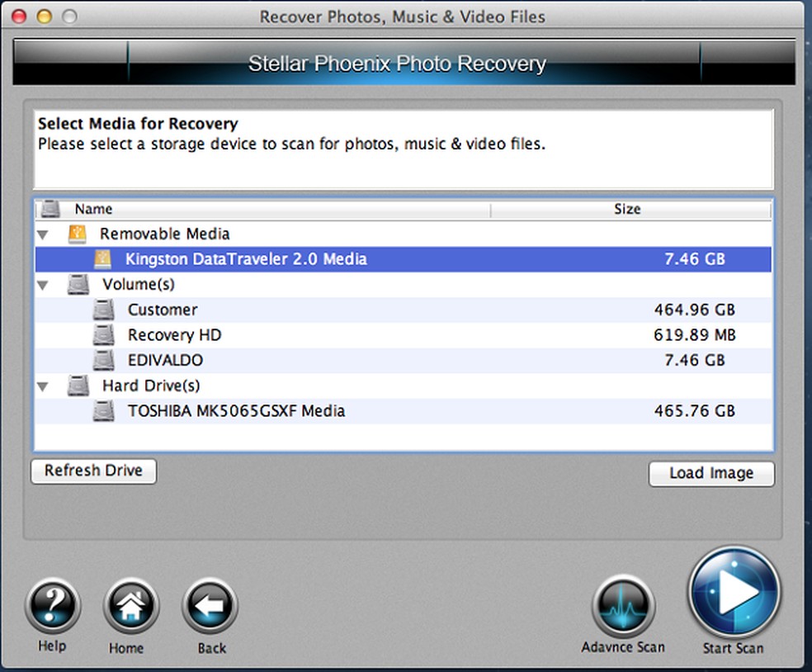Screen dimensions: 812x672
Task: Click the Volume(s) label
Action: pos(139,285)
